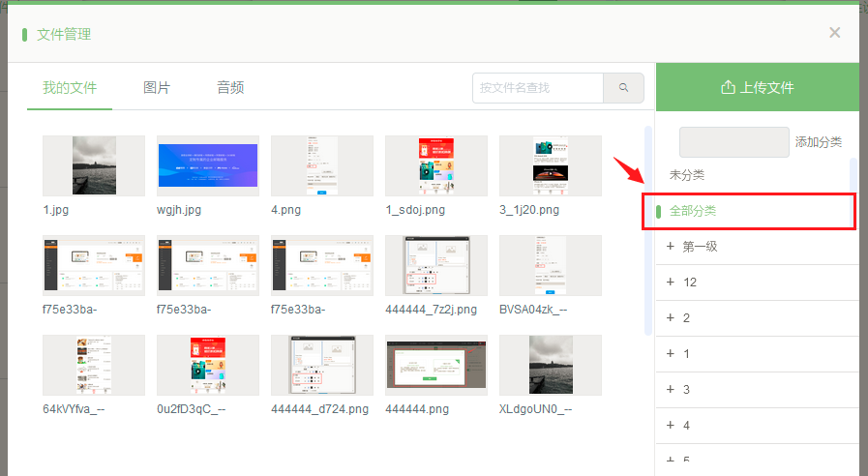Expand the category named 12
The height and width of the screenshot is (476, 868).
click(670, 283)
